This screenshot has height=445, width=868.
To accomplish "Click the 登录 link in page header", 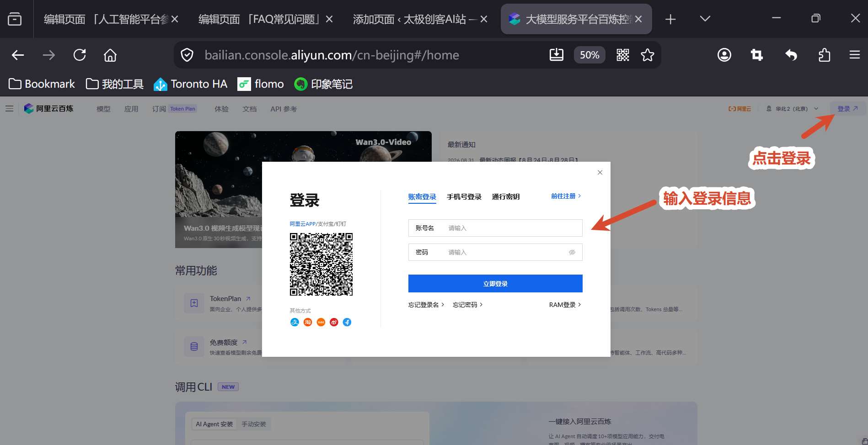I will (x=847, y=109).
